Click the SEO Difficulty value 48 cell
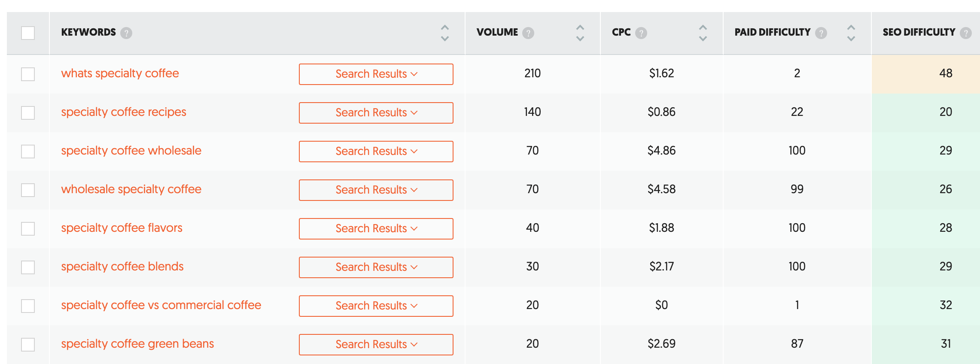This screenshot has height=364, width=980. (x=926, y=74)
